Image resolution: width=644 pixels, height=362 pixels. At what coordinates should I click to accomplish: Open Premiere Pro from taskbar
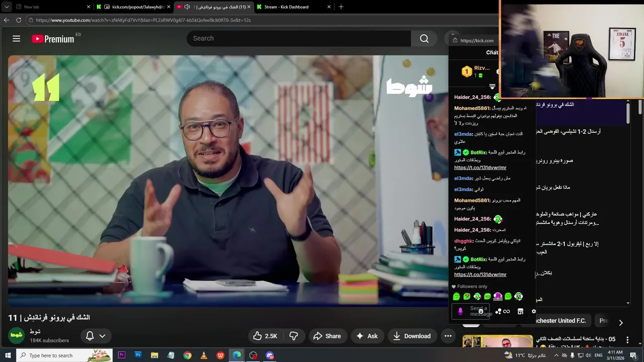point(121,355)
